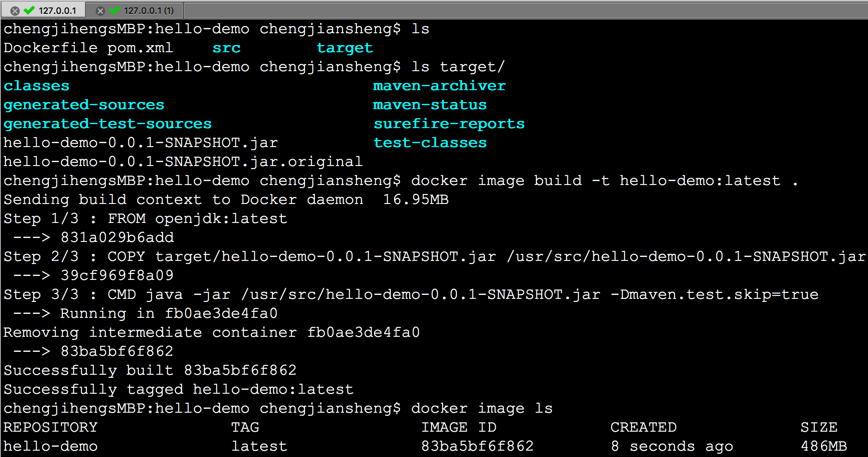Click green connected checkmark on first tab

click(x=29, y=10)
